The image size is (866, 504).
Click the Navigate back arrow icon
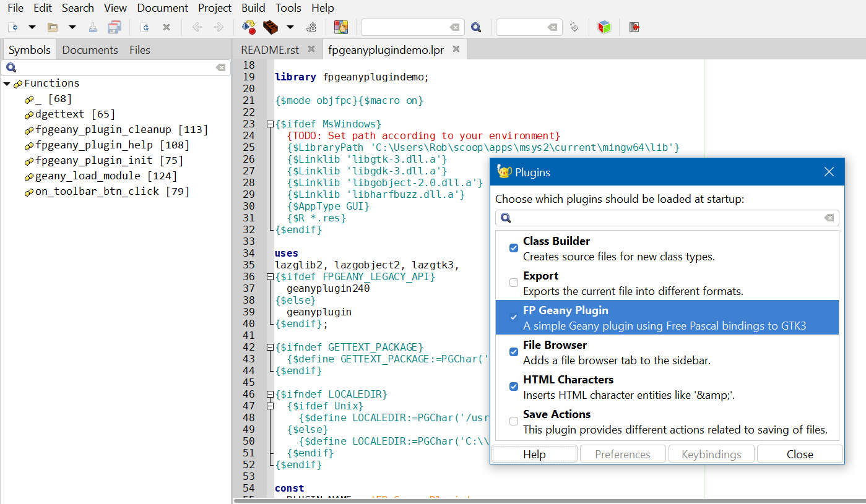[197, 27]
